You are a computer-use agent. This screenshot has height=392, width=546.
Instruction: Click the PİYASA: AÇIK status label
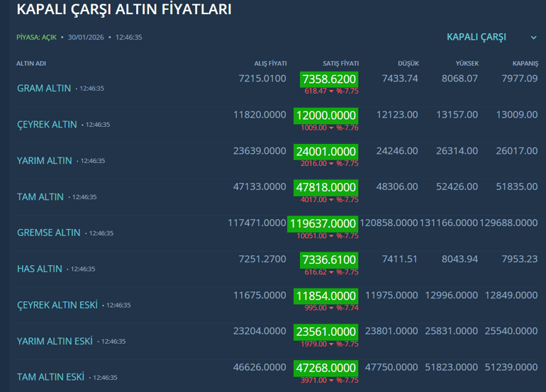pos(36,37)
